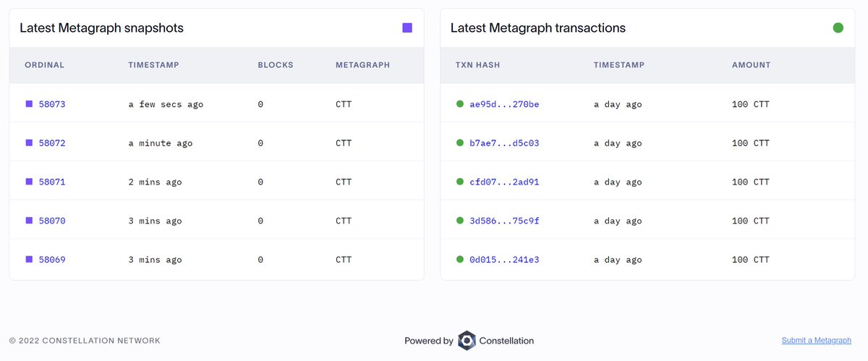868x361 pixels.
Task: Open snapshot ordinal 58070
Action: tap(52, 221)
